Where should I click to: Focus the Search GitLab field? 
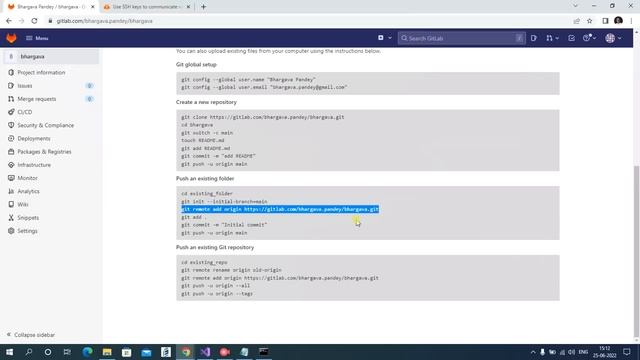point(461,38)
